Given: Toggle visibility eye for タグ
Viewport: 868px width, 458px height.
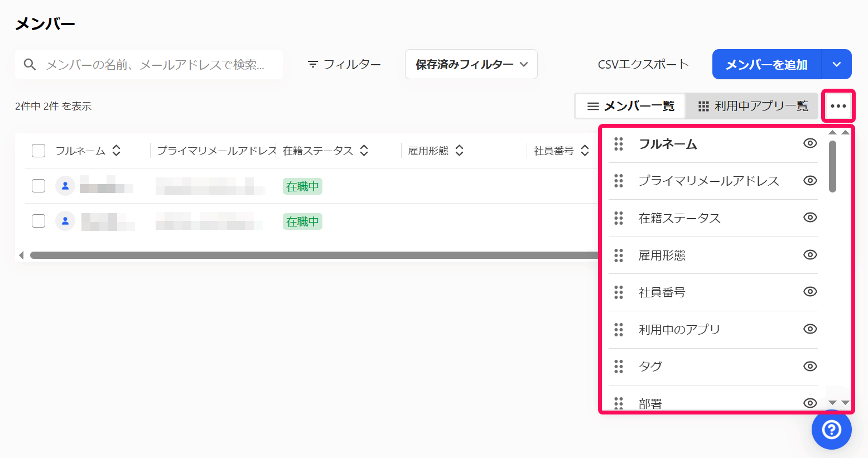Looking at the screenshot, I should pyautogui.click(x=810, y=366).
